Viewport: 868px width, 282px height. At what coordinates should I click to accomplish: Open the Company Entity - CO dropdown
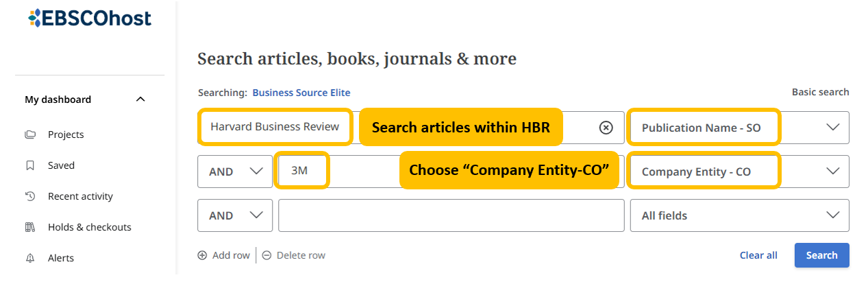point(739,172)
